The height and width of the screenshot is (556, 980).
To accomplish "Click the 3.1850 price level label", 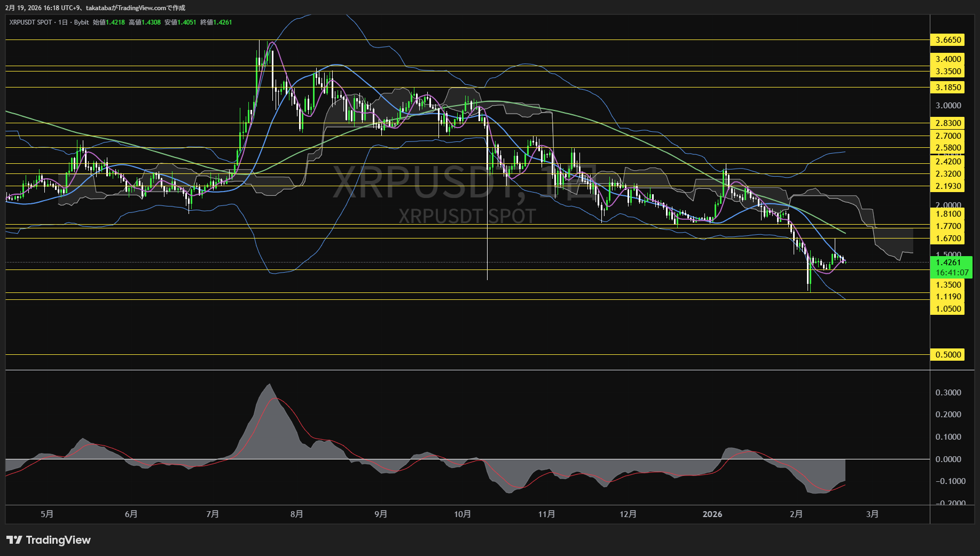I will [x=948, y=88].
